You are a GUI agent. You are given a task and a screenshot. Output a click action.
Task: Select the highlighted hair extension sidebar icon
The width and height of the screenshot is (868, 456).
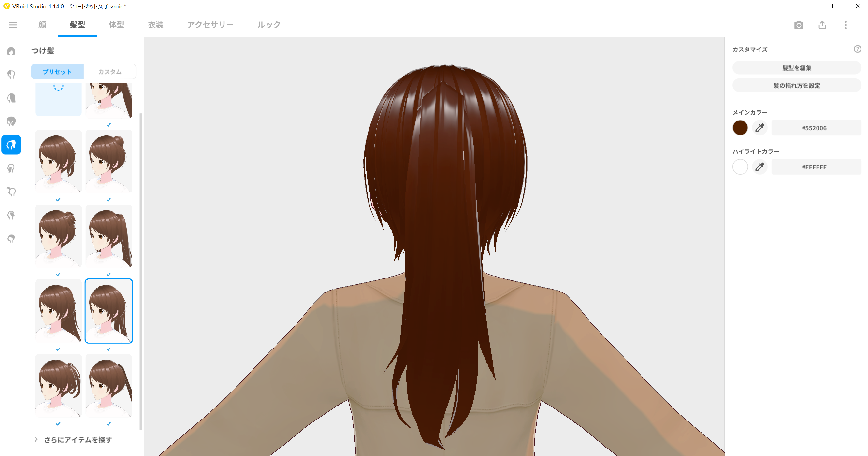(x=11, y=145)
